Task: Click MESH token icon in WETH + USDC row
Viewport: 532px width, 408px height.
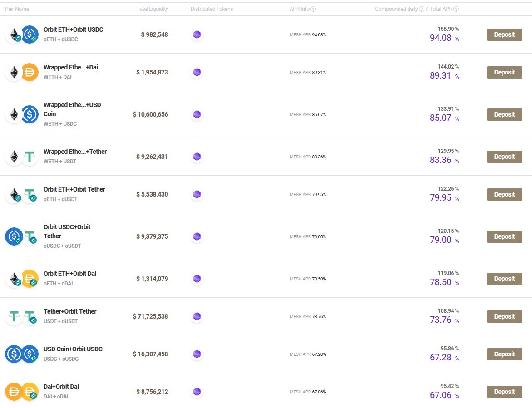Action: (197, 114)
